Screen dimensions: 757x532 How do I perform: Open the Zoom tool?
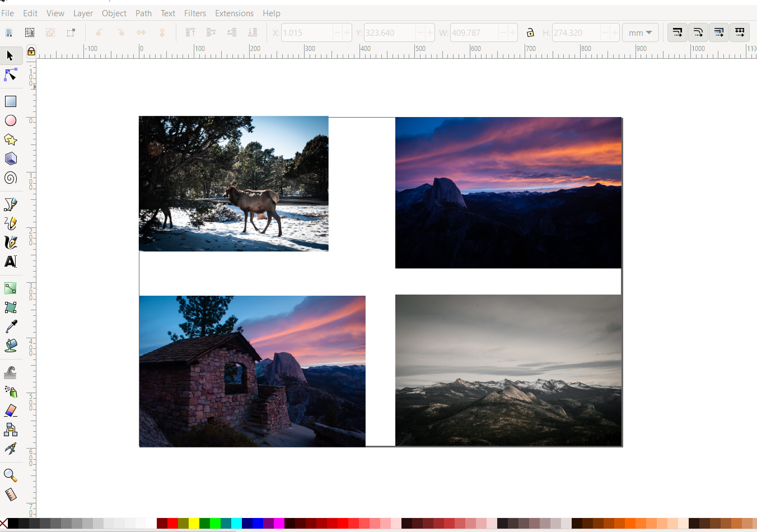coord(10,474)
